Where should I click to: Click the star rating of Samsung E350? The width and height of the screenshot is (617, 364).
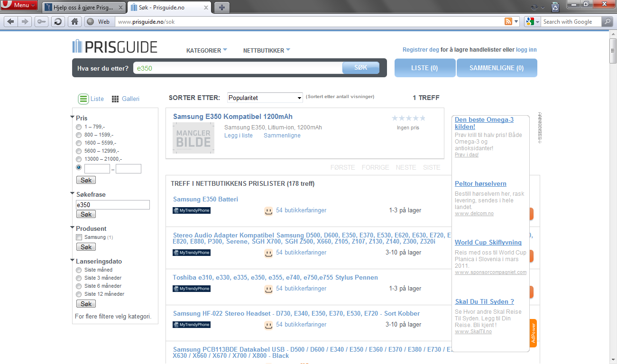pyautogui.click(x=408, y=118)
